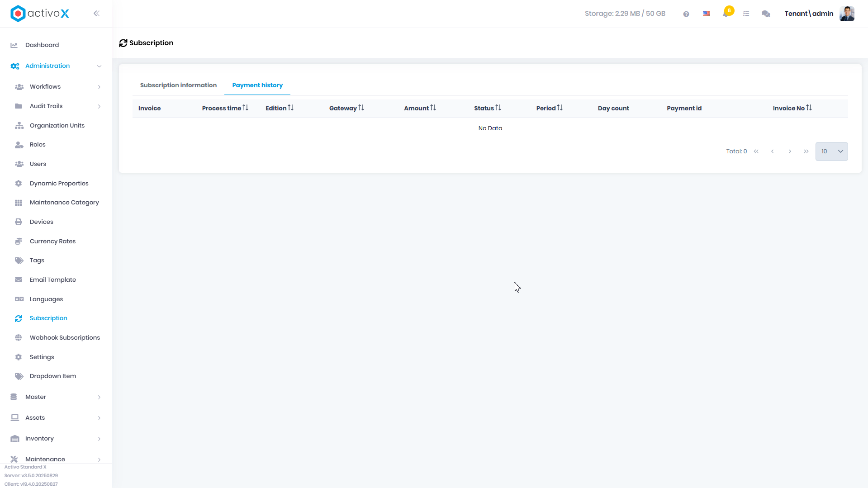The image size is (868, 488).
Task: Click the Users group icon
Action: pos(19,164)
